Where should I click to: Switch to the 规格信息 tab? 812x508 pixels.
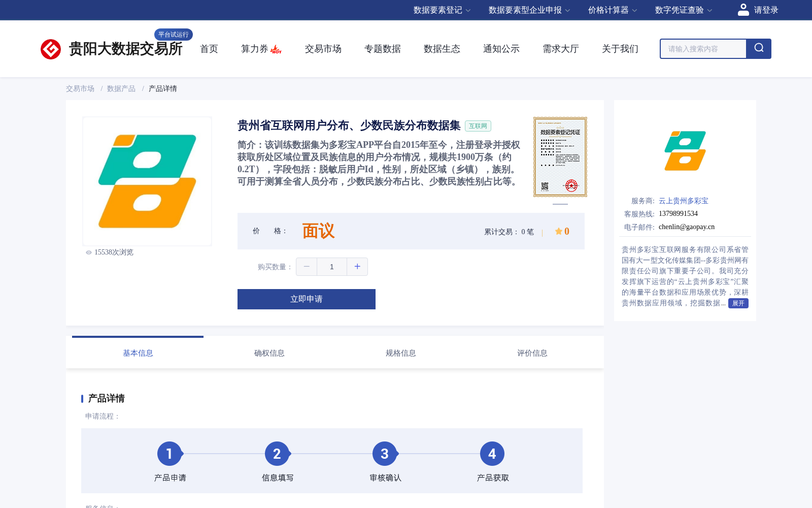401,353
